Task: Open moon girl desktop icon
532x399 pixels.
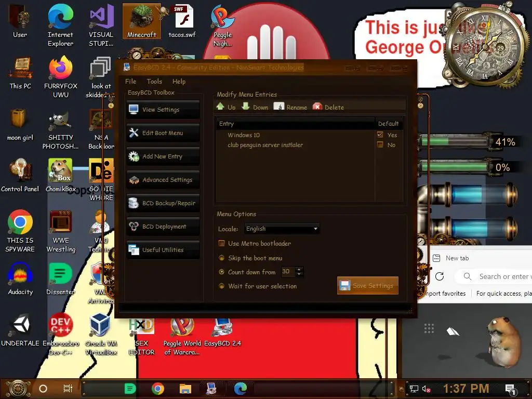Action: 20,125
